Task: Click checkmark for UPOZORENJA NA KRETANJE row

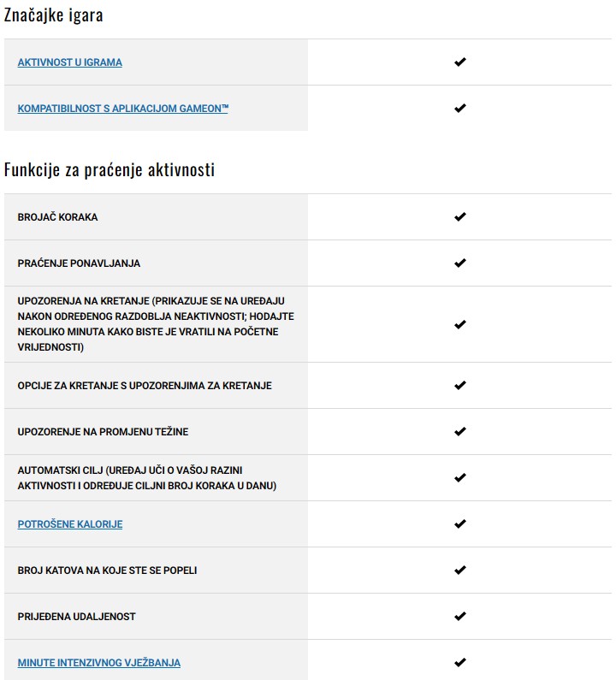Action: coord(460,325)
